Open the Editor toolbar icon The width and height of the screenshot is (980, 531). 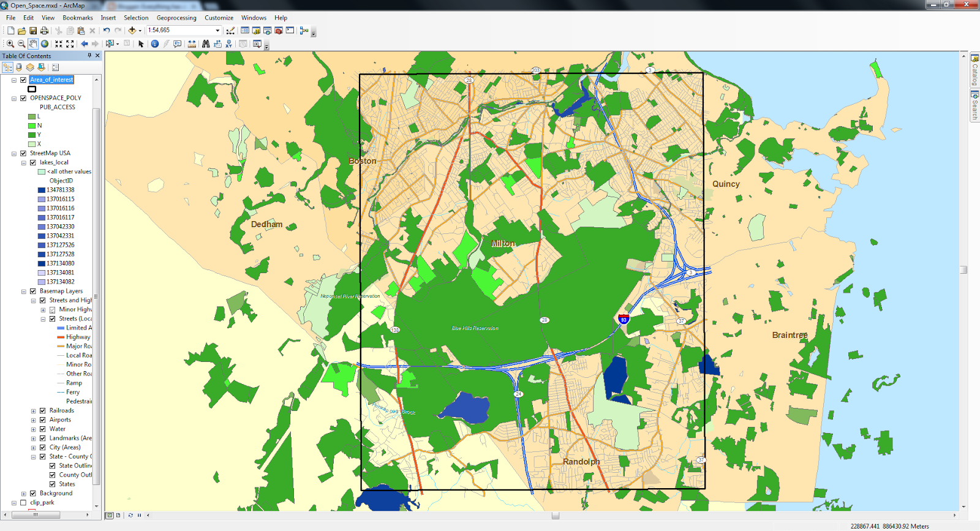pyautogui.click(x=230, y=30)
